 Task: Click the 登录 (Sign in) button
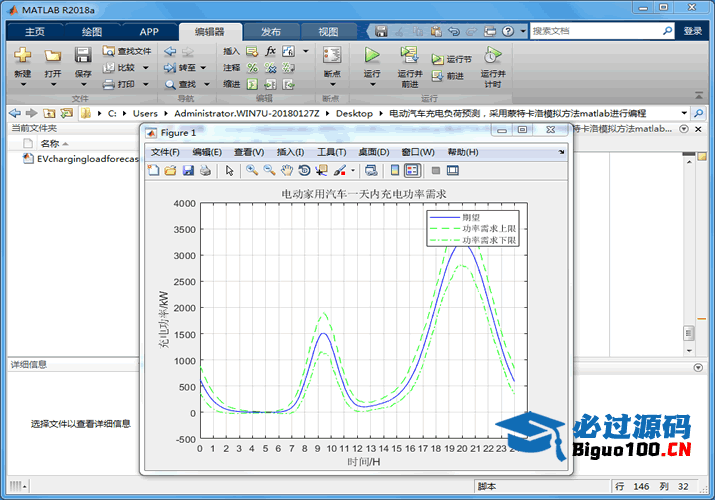click(x=693, y=31)
